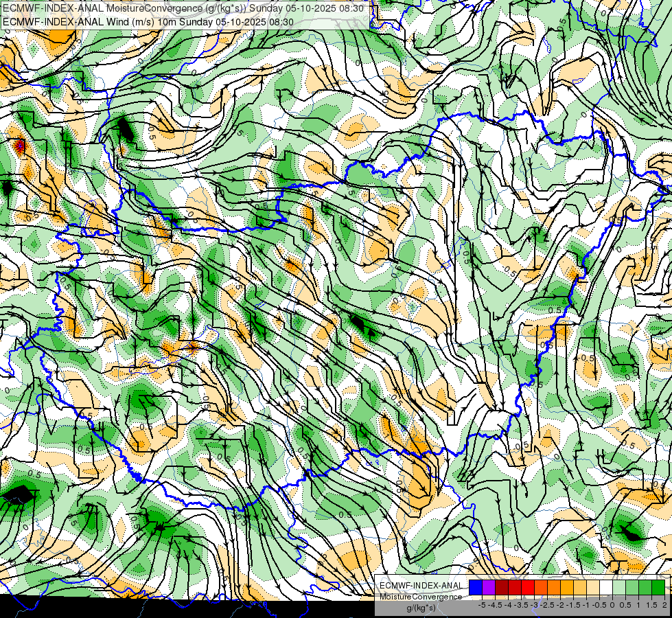
Task: Click the MoistureConvergence title line at top
Action: tap(183, 8)
